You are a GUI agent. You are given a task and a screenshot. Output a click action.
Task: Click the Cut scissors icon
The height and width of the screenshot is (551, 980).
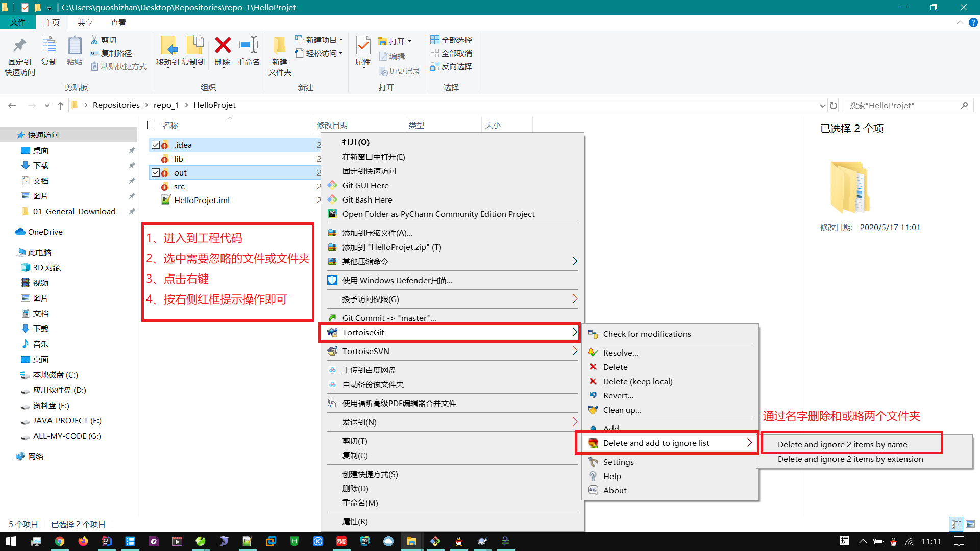point(94,40)
